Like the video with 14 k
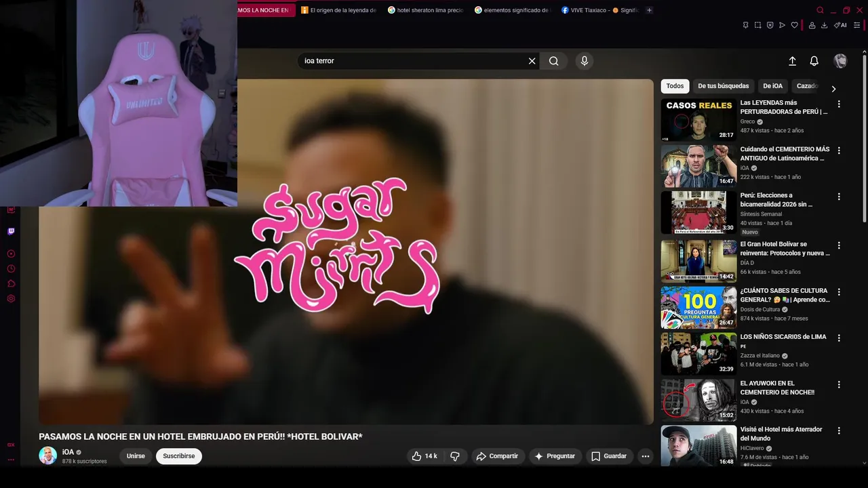The width and height of the screenshot is (868, 488). 425,456
